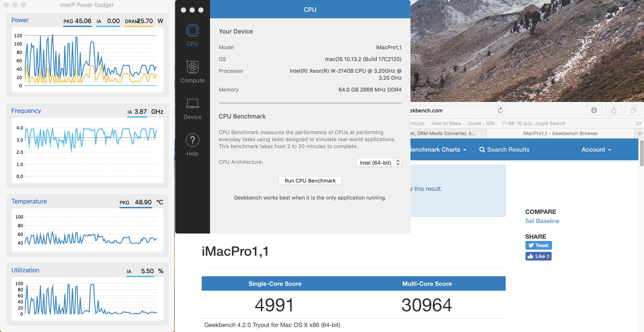Click the Frequency graph in Power Gadget

pos(88,151)
